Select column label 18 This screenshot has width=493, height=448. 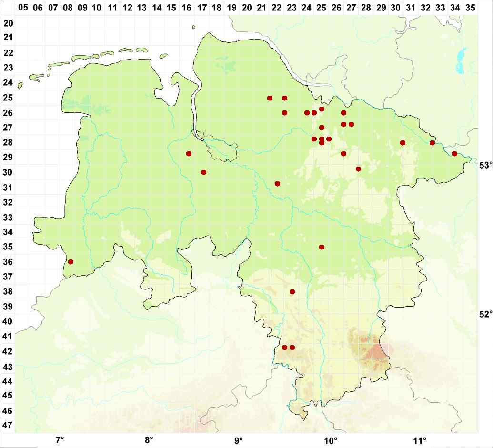(217, 7)
